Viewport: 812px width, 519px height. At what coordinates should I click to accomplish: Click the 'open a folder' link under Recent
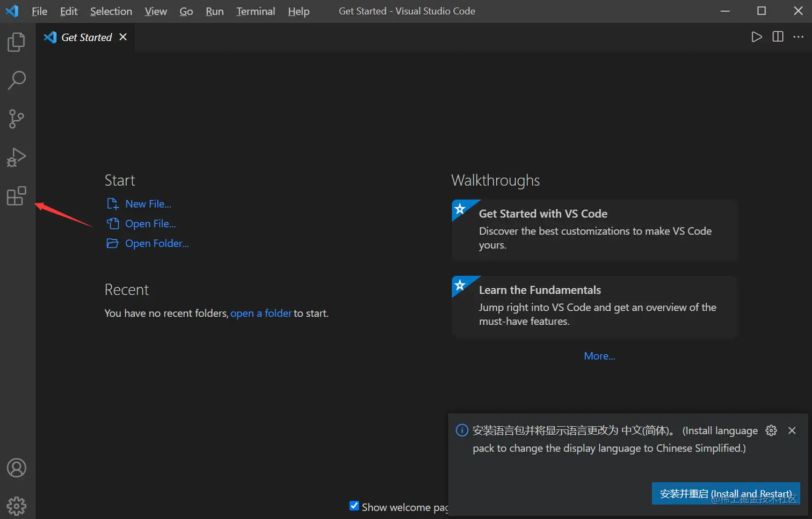(261, 313)
